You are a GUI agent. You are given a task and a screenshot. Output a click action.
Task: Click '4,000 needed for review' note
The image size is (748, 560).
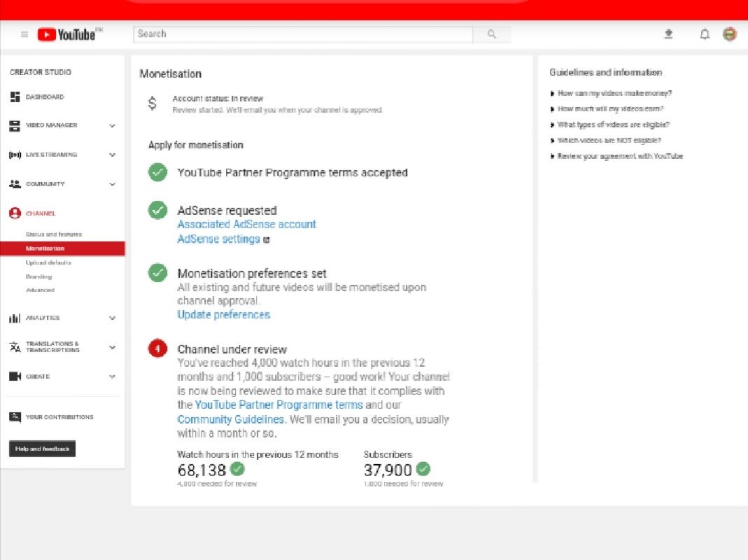tap(217, 484)
